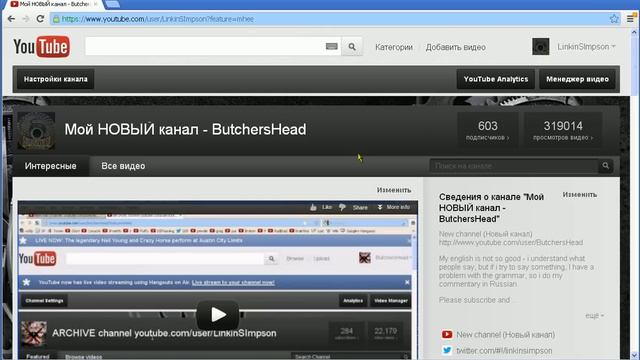
Task: Click 'Изменить' above the featured video
Action: click(x=394, y=190)
